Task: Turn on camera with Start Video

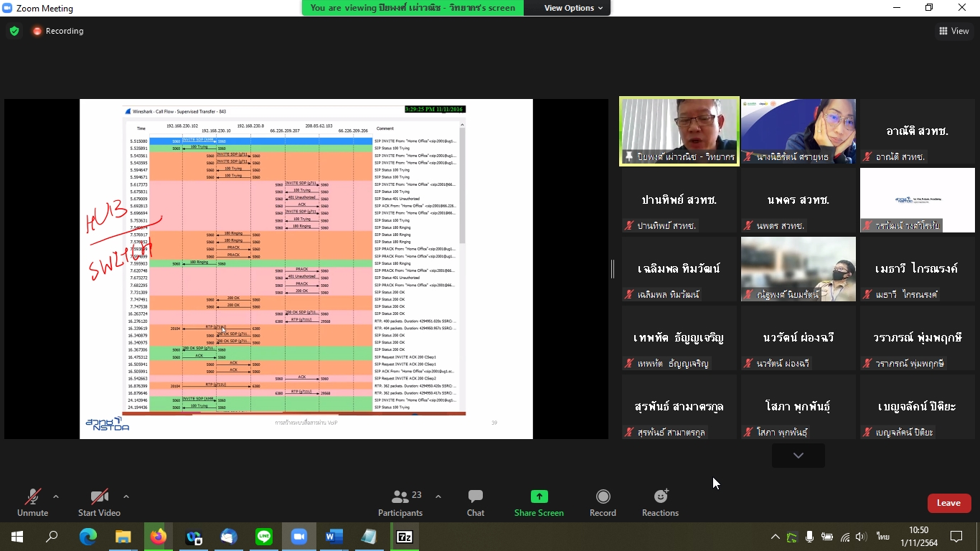Action: pyautogui.click(x=99, y=502)
